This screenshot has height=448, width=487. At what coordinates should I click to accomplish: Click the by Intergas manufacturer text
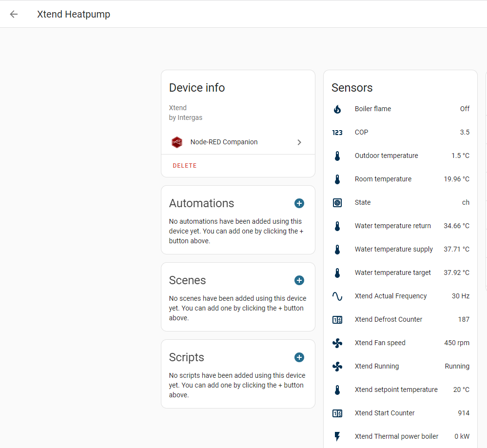click(185, 117)
